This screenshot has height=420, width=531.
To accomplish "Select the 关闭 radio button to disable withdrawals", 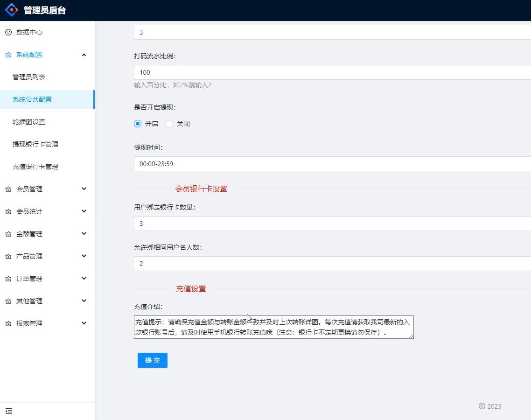I will tap(168, 123).
